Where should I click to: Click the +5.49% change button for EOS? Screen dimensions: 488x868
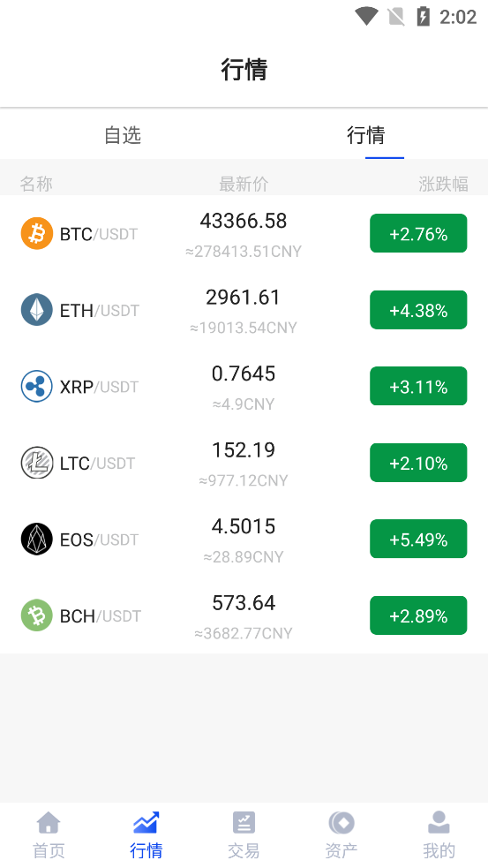point(418,540)
